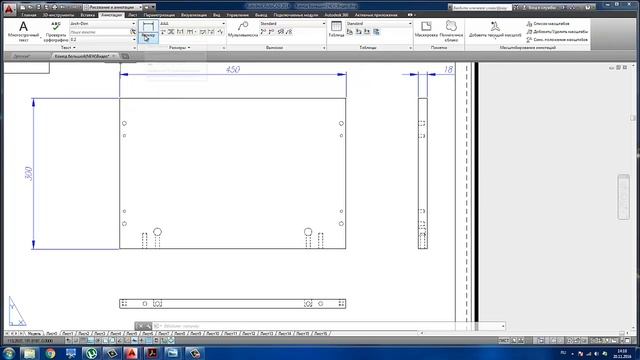Screen dimensions: 640x360
Task: Click the command line input field
Action: (329, 326)
